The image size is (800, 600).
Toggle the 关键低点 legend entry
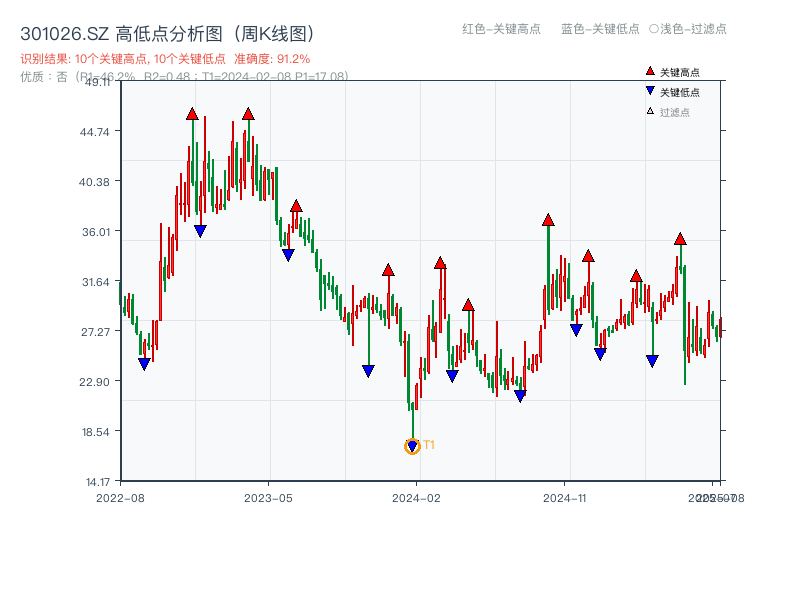[680, 89]
